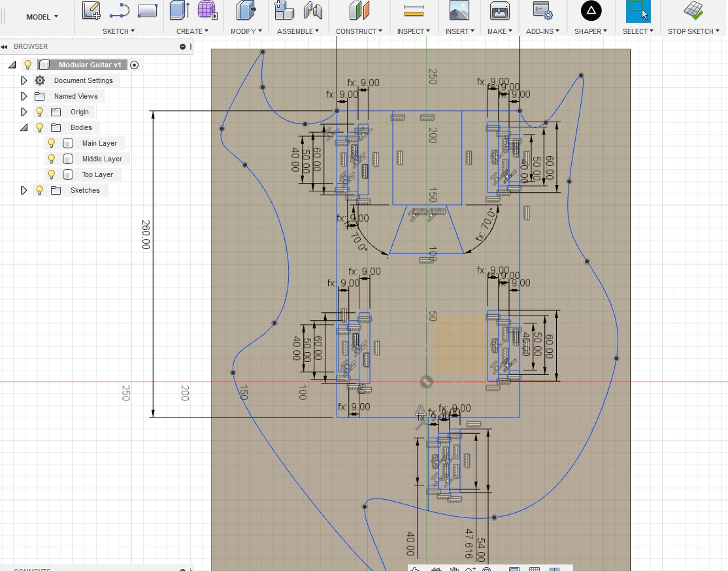Toggle the Sketches folder lightbulb
The height and width of the screenshot is (571, 728).
39,190
